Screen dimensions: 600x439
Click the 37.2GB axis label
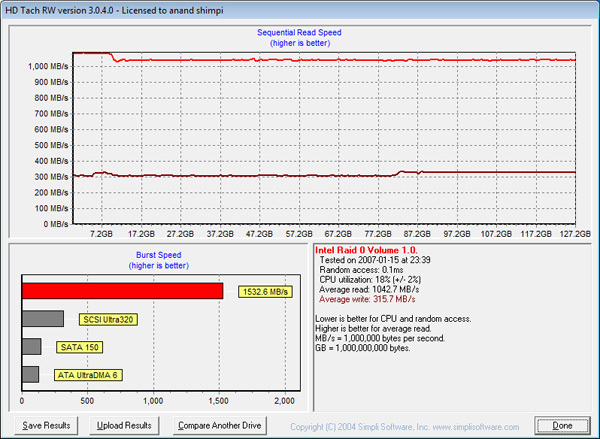[x=220, y=233]
